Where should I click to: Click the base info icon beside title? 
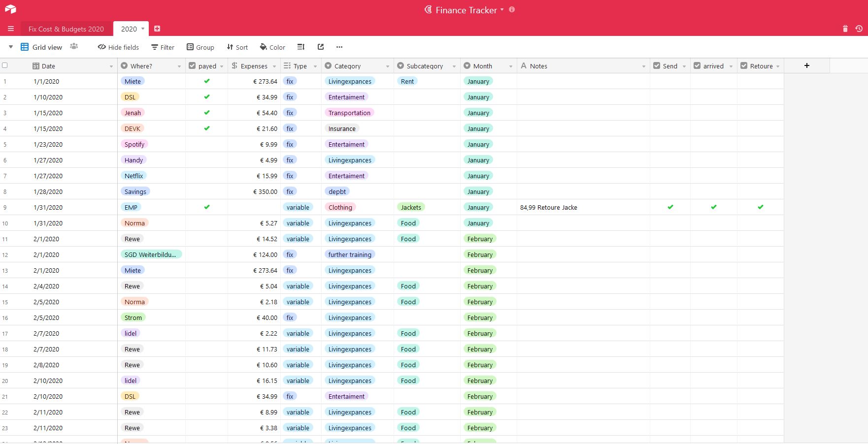pos(512,10)
